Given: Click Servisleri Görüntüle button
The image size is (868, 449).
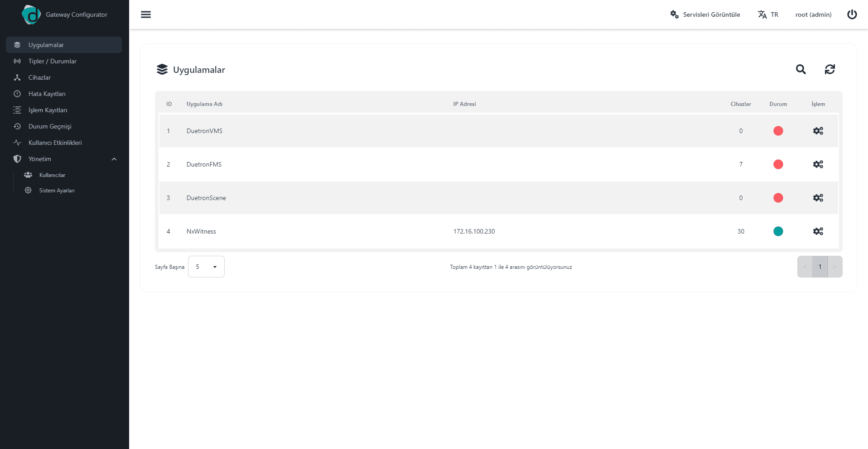Looking at the screenshot, I should coord(705,14).
